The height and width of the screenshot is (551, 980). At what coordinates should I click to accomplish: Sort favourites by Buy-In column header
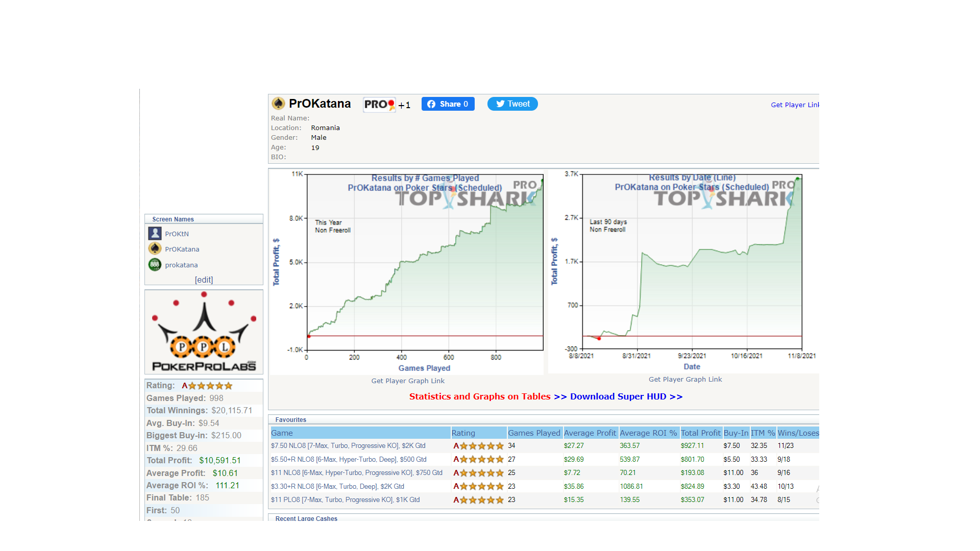click(736, 433)
